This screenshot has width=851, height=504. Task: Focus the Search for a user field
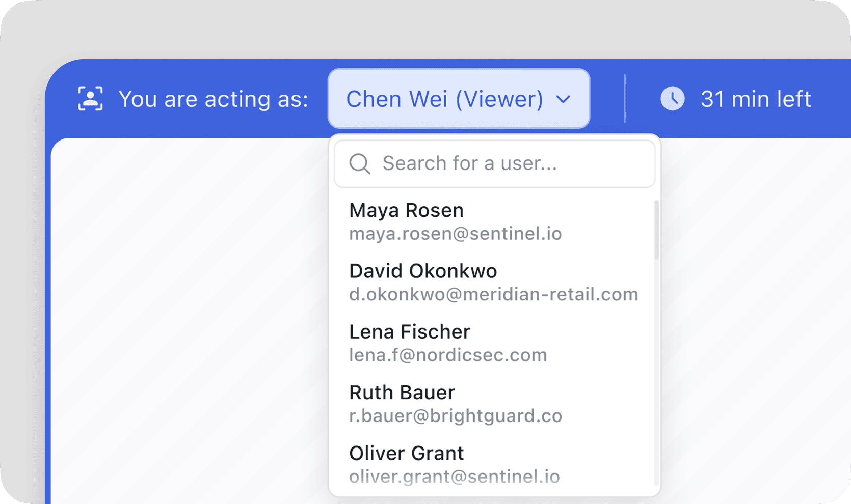494,164
